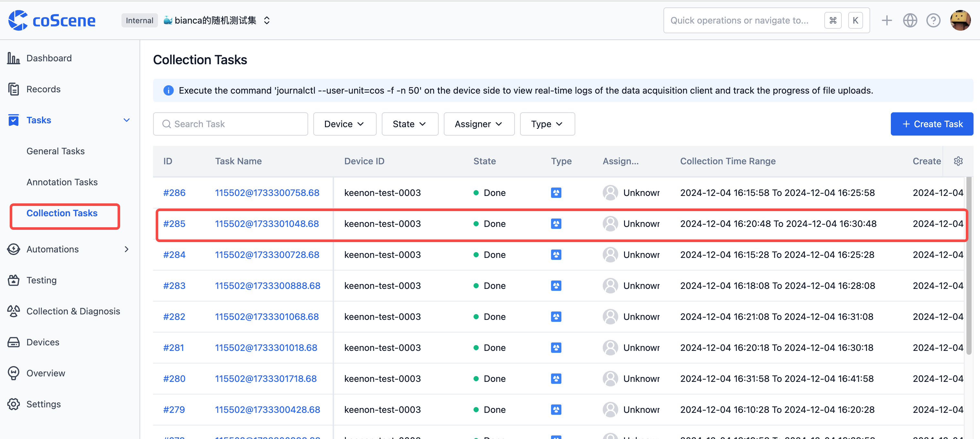The height and width of the screenshot is (439, 980).
Task: Click the ID column header
Action: 168,161
